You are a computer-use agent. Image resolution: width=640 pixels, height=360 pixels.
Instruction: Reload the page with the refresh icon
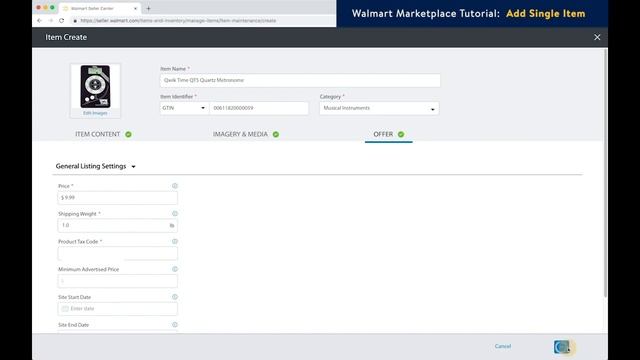pyautogui.click(x=62, y=20)
